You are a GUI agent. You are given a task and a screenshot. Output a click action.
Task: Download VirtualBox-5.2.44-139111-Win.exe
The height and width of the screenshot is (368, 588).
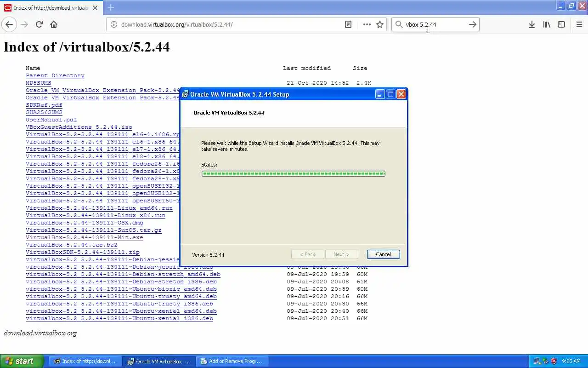coord(85,237)
